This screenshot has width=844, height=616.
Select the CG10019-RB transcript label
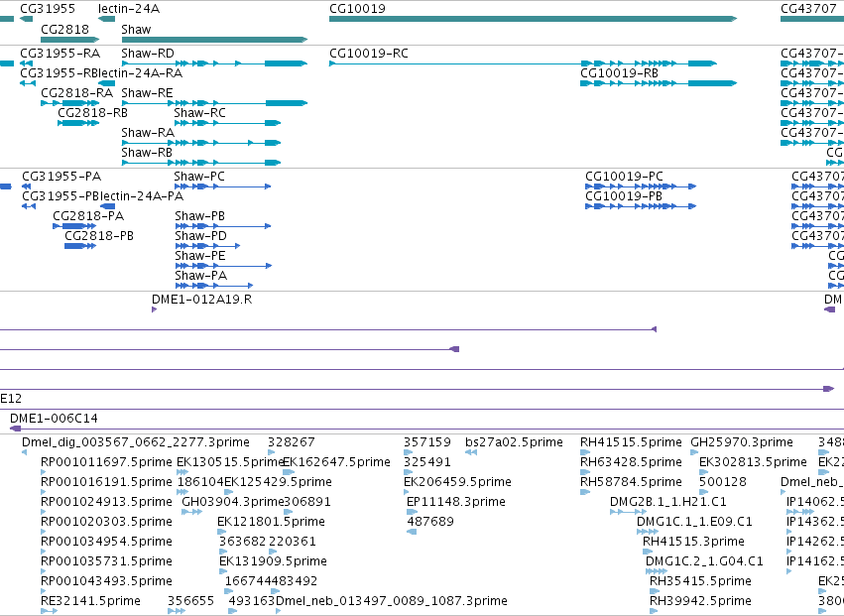click(619, 73)
